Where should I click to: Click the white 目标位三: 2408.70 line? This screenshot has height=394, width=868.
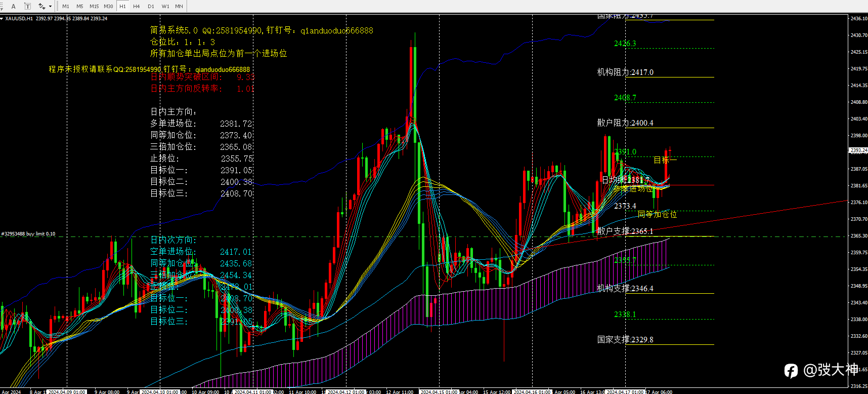(x=201, y=193)
